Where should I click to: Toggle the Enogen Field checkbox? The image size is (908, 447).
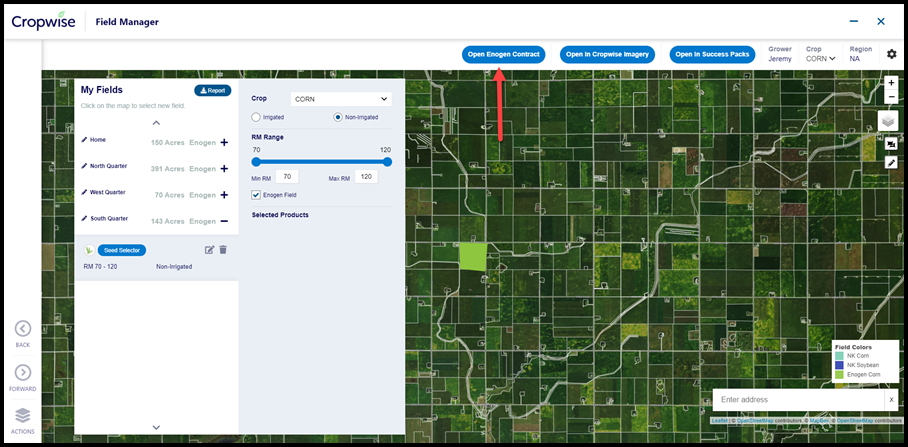point(256,195)
